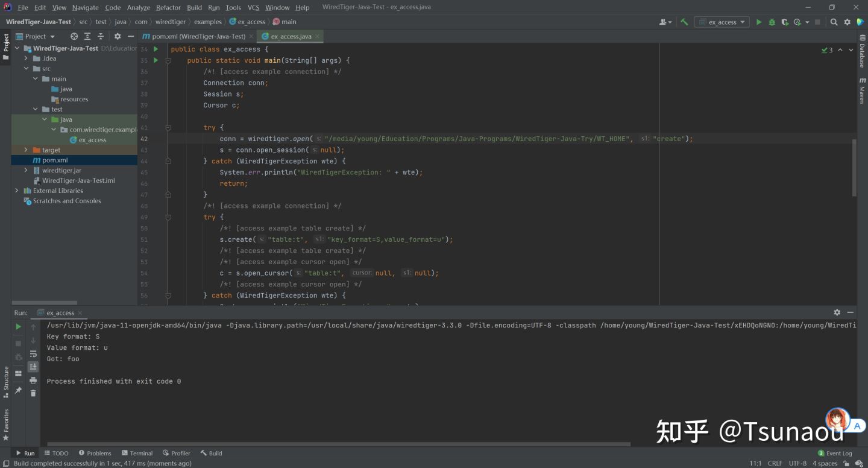Collapse the test folder
Screen dimensions: 868x468
35,109
